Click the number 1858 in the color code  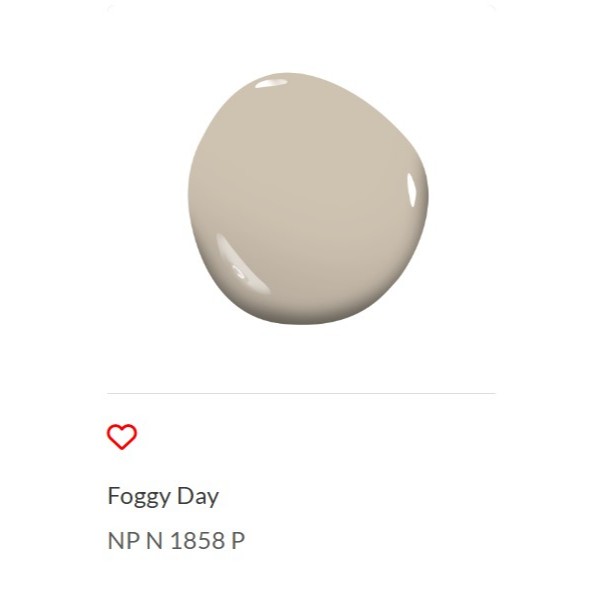pos(198,540)
